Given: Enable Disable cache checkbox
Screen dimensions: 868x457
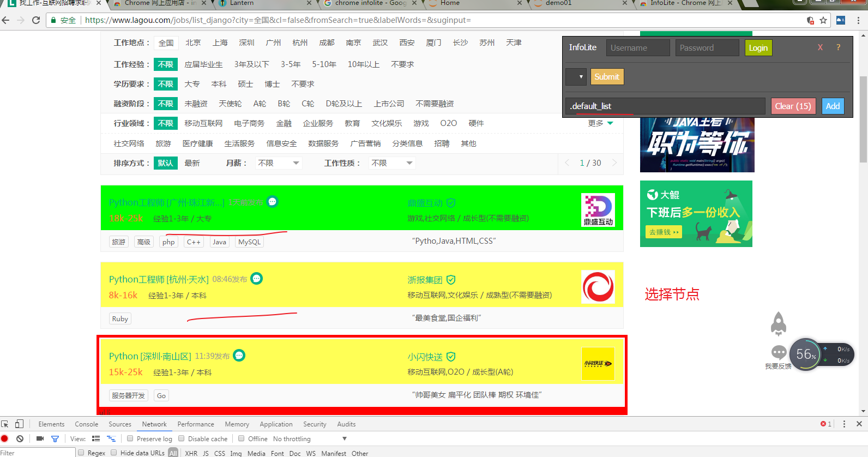Looking at the screenshot, I should (x=182, y=438).
